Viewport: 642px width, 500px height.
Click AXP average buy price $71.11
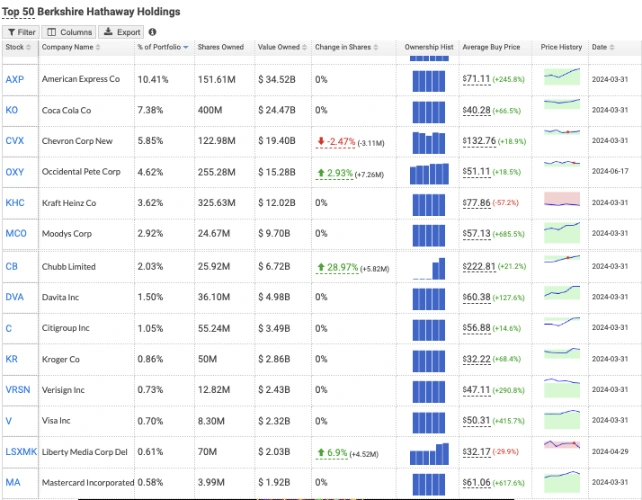pyautogui.click(x=476, y=79)
